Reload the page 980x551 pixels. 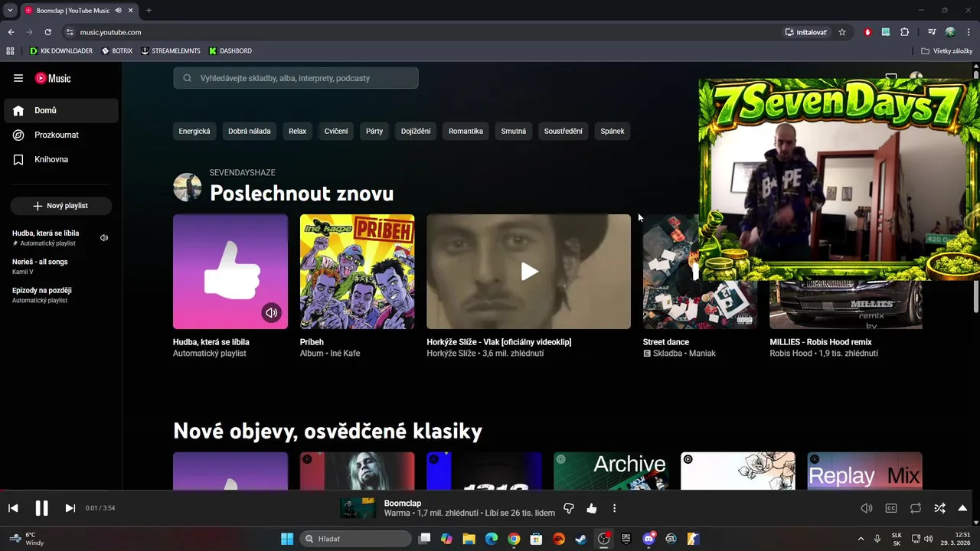point(47,32)
